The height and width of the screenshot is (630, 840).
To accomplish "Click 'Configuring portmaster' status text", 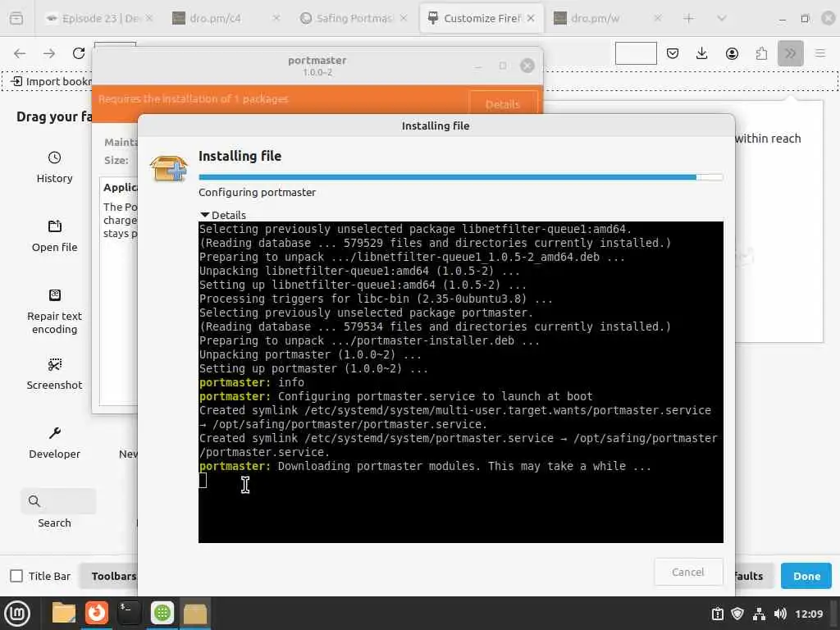I will [x=257, y=192].
